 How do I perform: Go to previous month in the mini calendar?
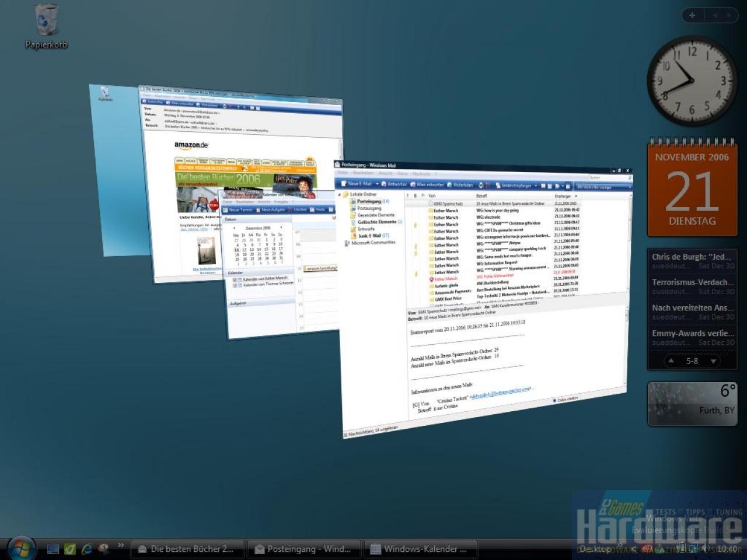point(234,228)
